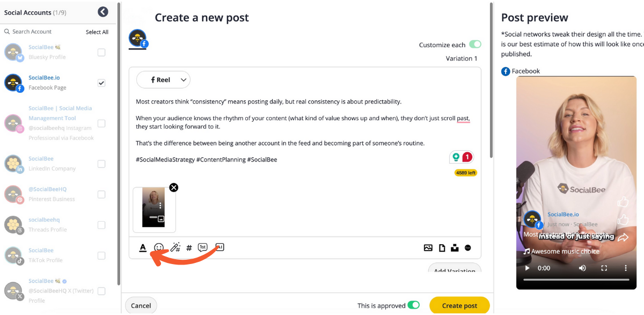Click the hashtag symbol icon
This screenshot has width=644, height=315.
pyautogui.click(x=189, y=248)
